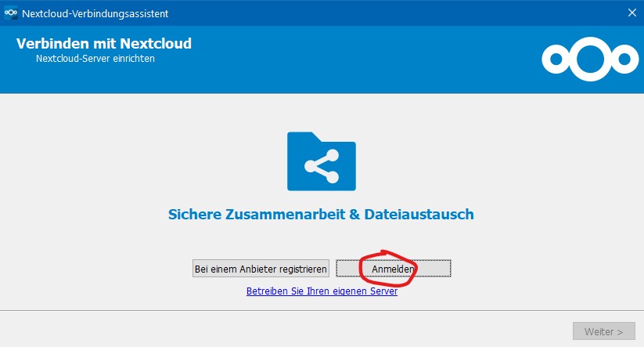Click Bei einem Anbieter registrieren button
The height and width of the screenshot is (347, 644).
261,269
